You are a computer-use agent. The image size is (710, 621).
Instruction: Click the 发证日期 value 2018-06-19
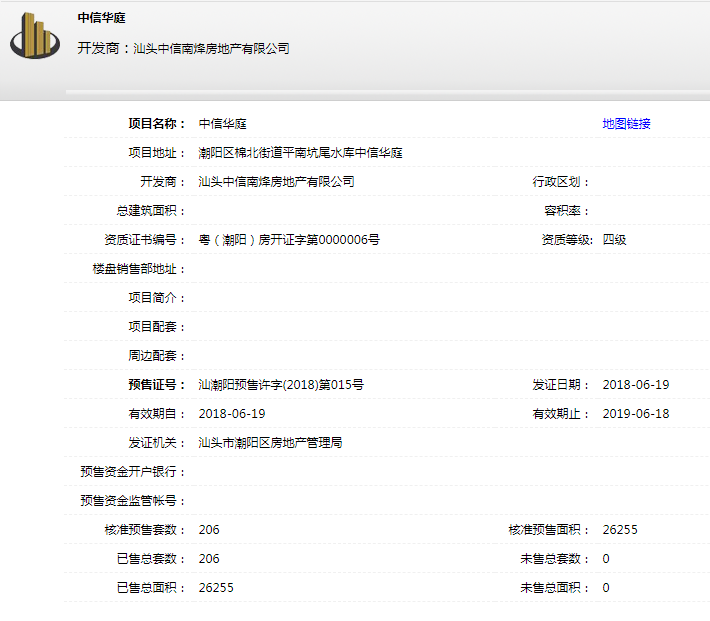tap(635, 385)
